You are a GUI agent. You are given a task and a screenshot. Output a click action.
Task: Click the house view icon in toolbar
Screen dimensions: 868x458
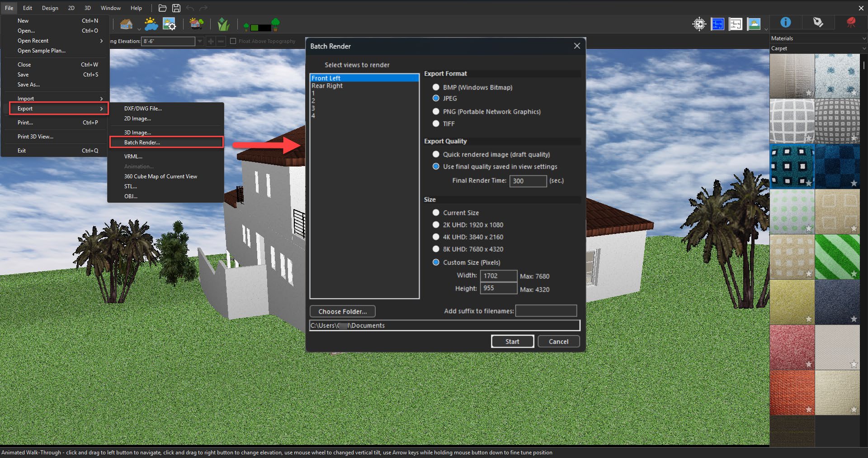click(x=127, y=24)
